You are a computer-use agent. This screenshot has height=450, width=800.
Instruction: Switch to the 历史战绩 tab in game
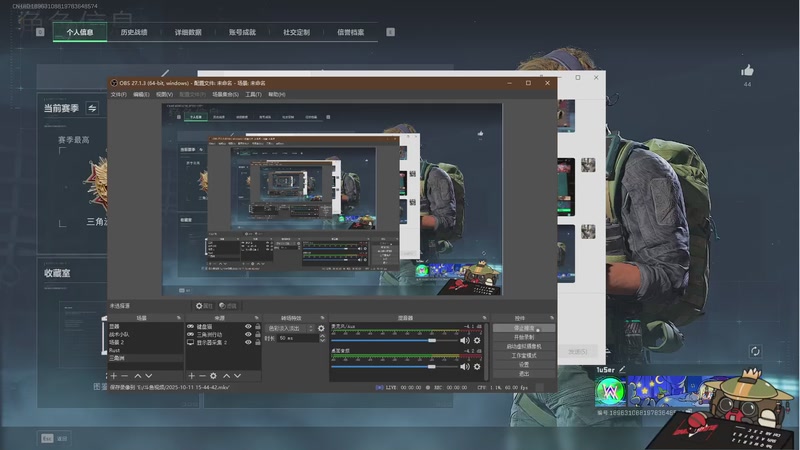click(134, 32)
